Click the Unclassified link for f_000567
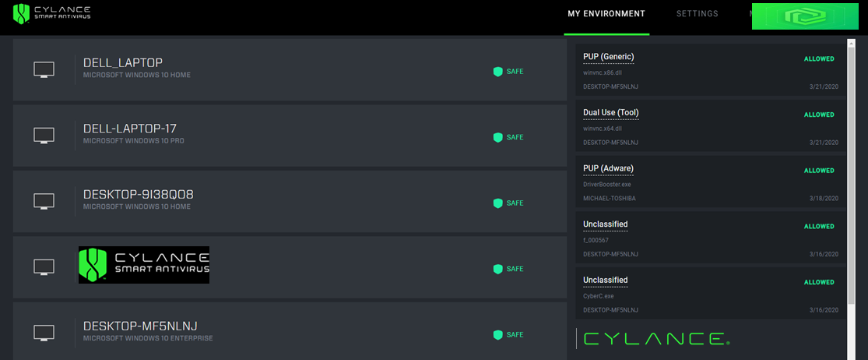Screen dimensions: 868x360 pyautogui.click(x=605, y=224)
